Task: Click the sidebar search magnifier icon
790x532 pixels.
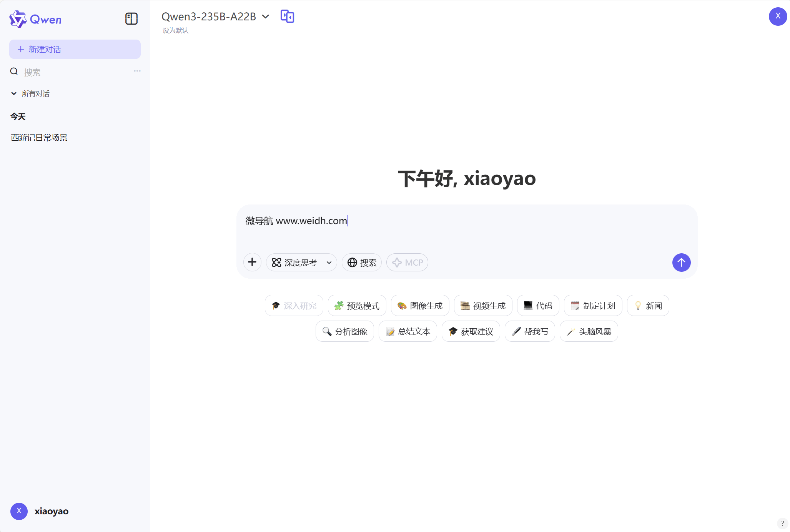Action: tap(14, 71)
